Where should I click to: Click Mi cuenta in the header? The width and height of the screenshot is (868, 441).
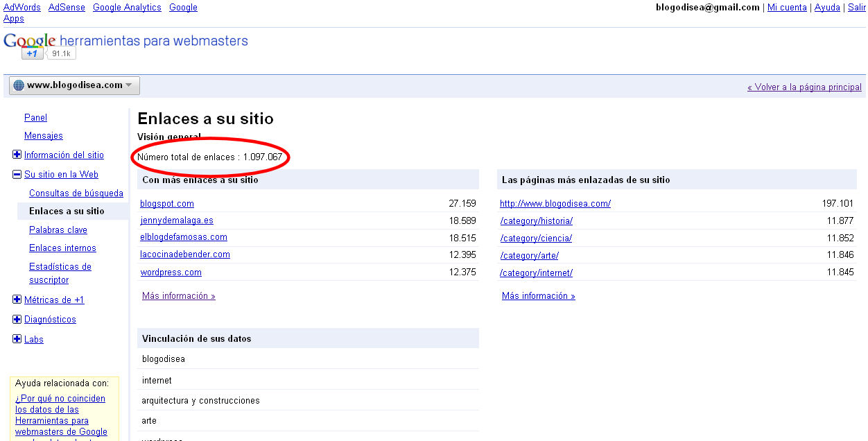click(787, 8)
